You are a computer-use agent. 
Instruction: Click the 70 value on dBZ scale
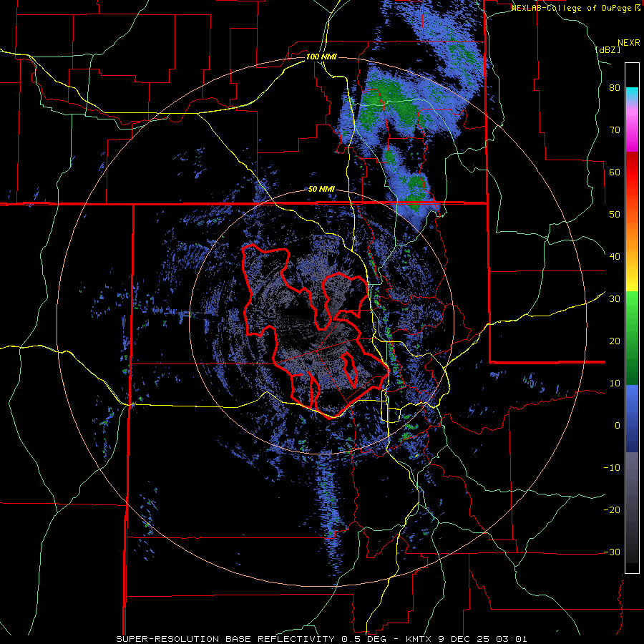[615, 130]
